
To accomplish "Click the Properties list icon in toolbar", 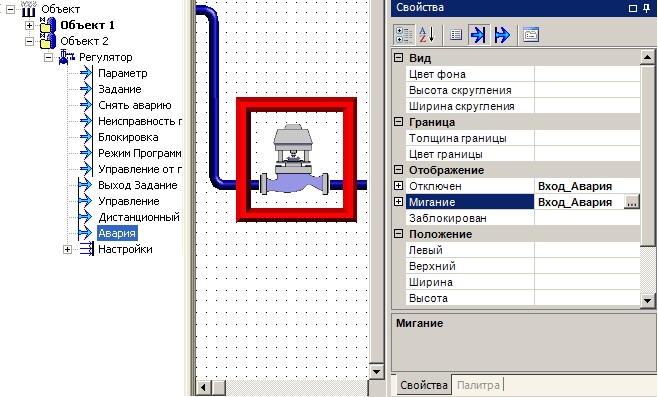I will 456,34.
